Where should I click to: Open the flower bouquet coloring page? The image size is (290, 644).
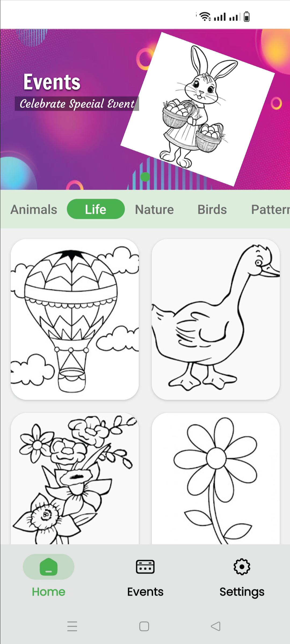[75, 478]
